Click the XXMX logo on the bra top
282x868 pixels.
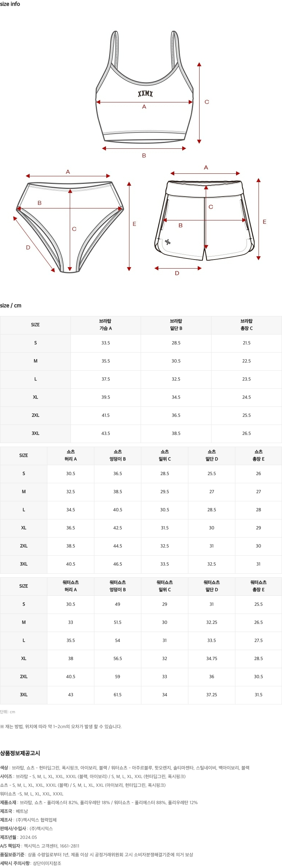[145, 94]
